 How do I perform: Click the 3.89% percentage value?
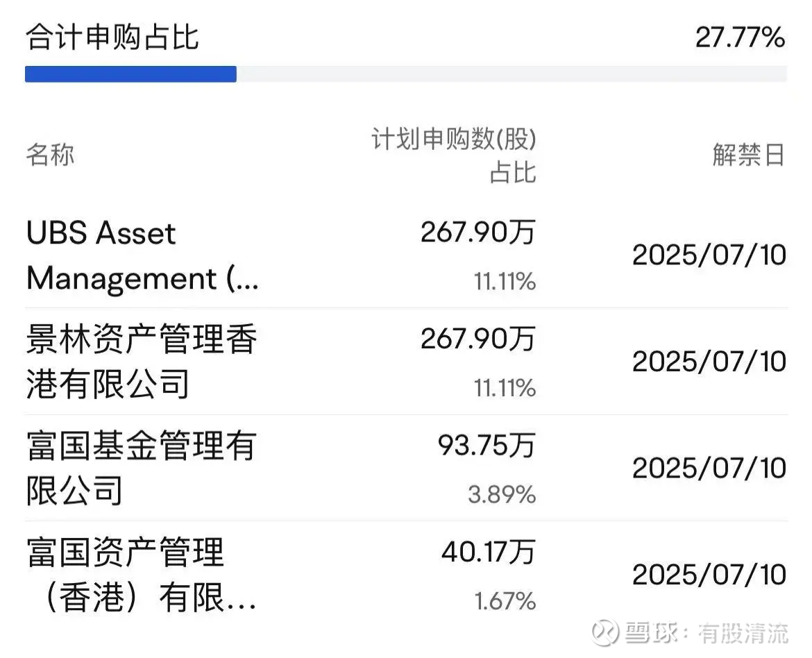coord(502,494)
